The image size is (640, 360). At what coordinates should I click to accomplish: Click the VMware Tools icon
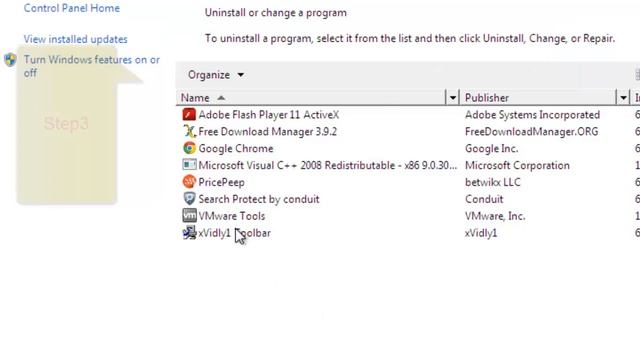189,216
